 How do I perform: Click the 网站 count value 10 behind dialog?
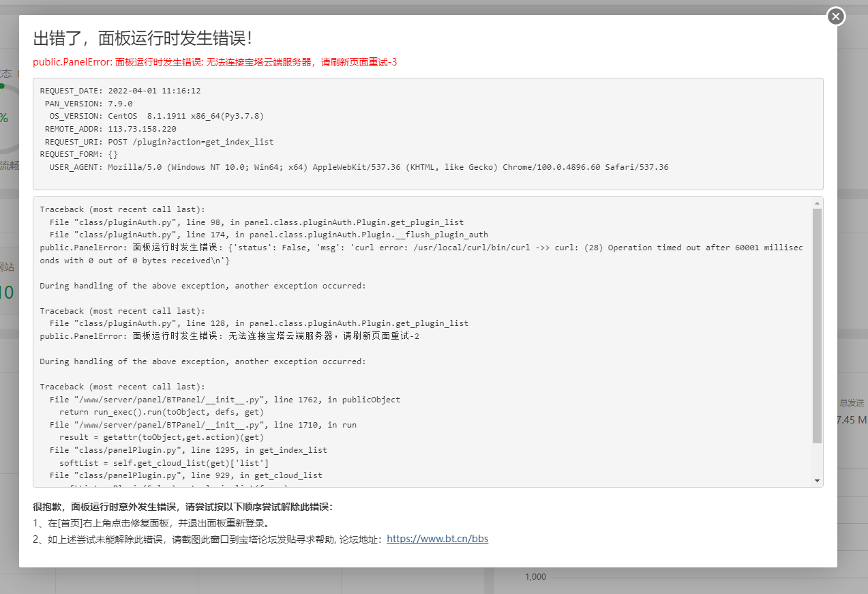point(6,292)
